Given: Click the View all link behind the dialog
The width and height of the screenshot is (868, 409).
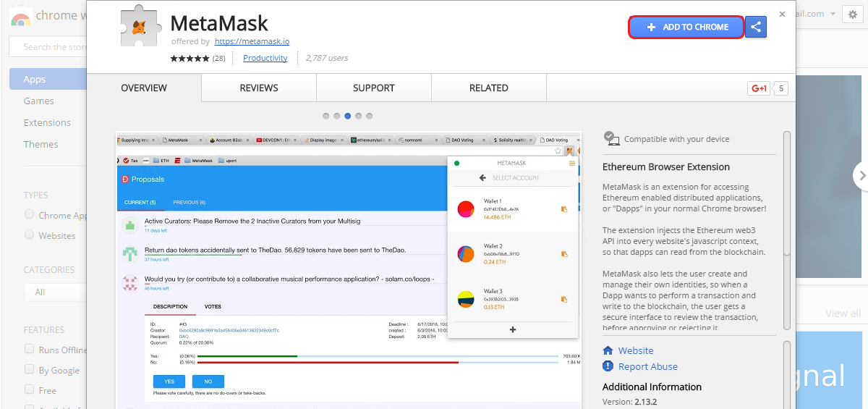Looking at the screenshot, I should (x=843, y=313).
